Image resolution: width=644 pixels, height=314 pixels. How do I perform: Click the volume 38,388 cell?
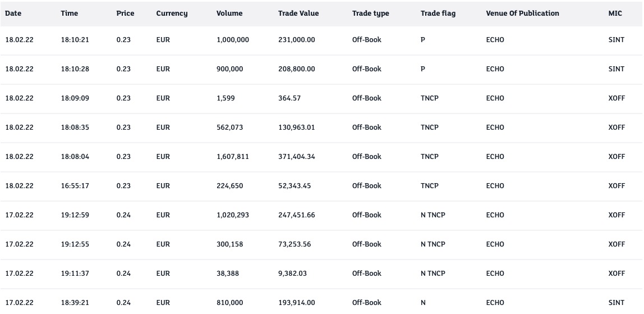pos(228,274)
